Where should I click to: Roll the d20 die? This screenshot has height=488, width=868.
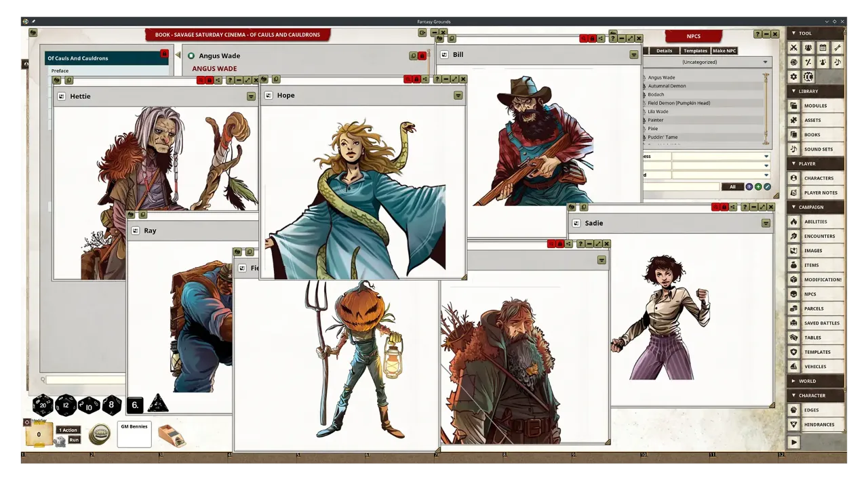[x=43, y=405]
